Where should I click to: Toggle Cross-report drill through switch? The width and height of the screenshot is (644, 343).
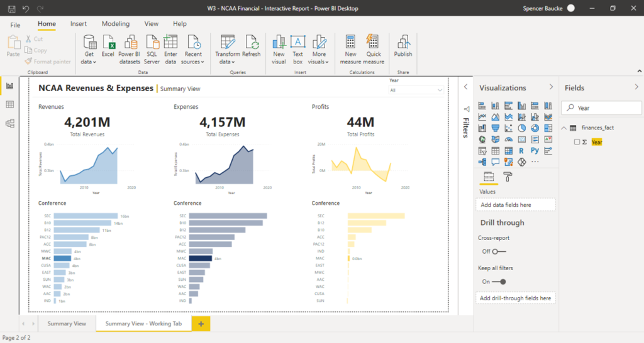498,251
